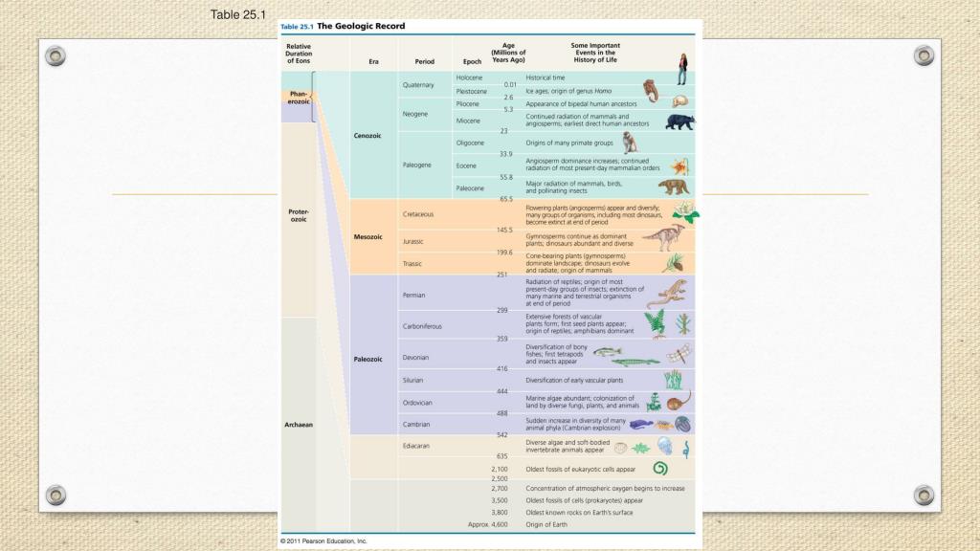980x551 pixels.
Task: Select the 'Pleistocene' epoch
Action: 471,91
